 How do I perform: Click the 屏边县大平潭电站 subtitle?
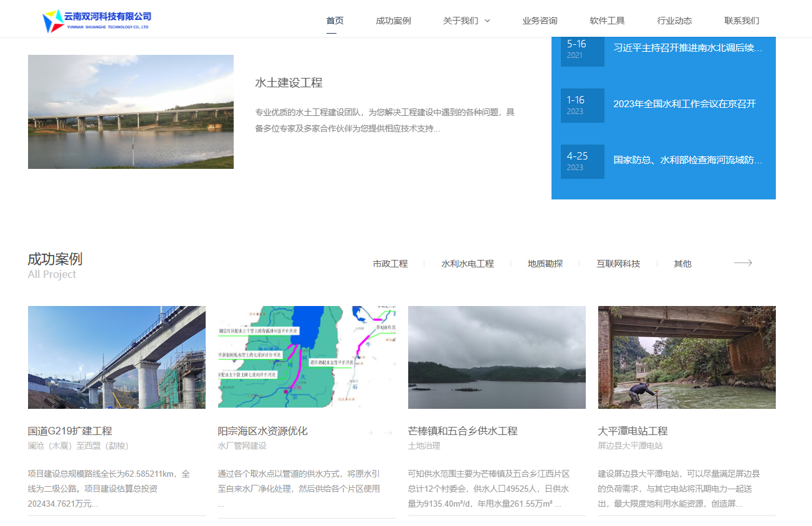click(x=630, y=446)
